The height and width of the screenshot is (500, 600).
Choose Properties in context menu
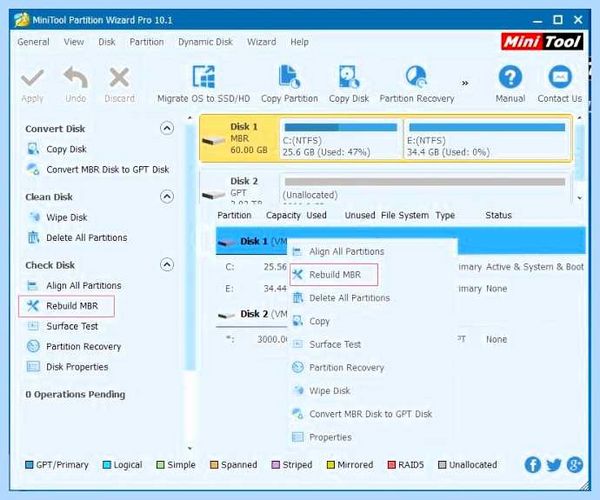tap(372, 437)
